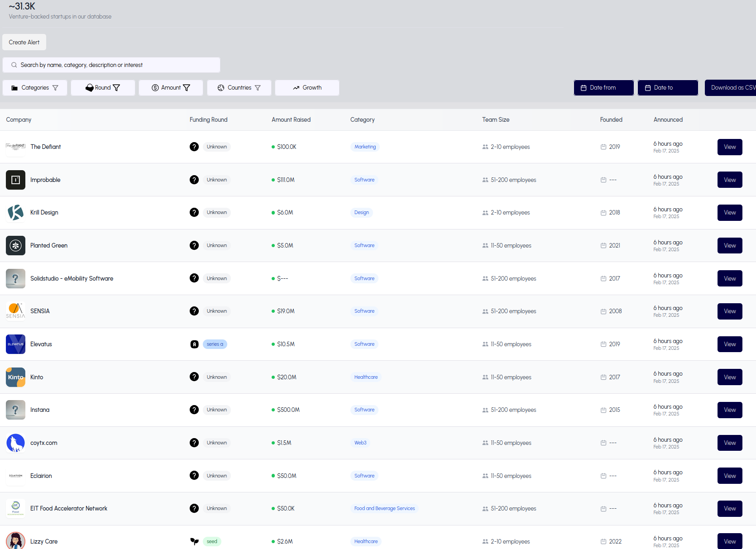The width and height of the screenshot is (756, 549).
Task: View The Defiant funding details
Action: coord(730,147)
